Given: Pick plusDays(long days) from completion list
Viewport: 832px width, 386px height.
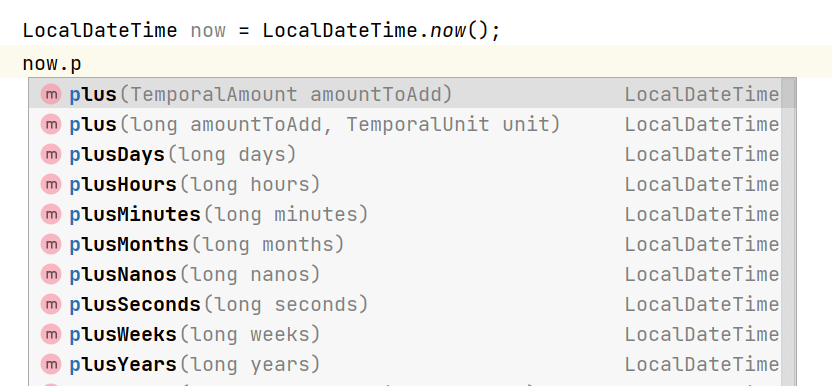Looking at the screenshot, I should coord(405,155).
